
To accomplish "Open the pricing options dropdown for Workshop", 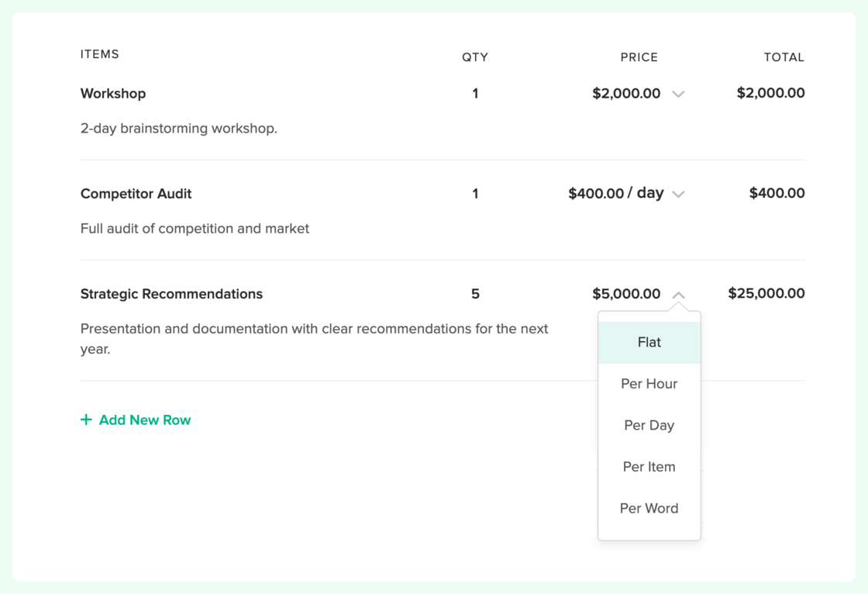I will tap(679, 94).
